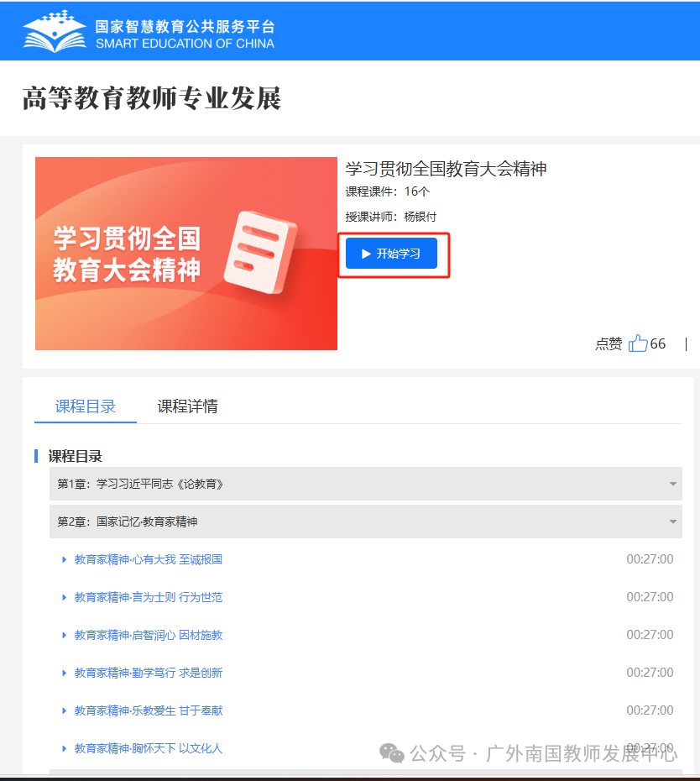
Task: Open lesson 教育家精神·勤学笃行 求是创新
Action: [x=149, y=673]
